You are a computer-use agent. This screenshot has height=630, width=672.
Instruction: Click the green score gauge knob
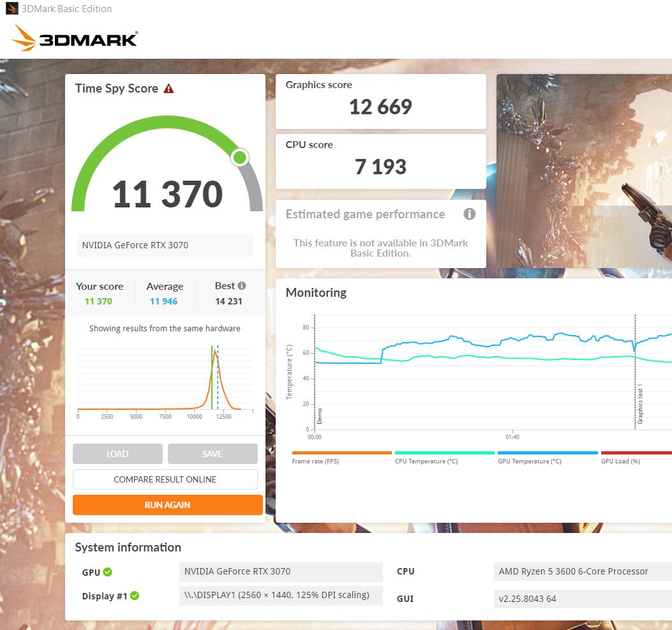(x=240, y=157)
